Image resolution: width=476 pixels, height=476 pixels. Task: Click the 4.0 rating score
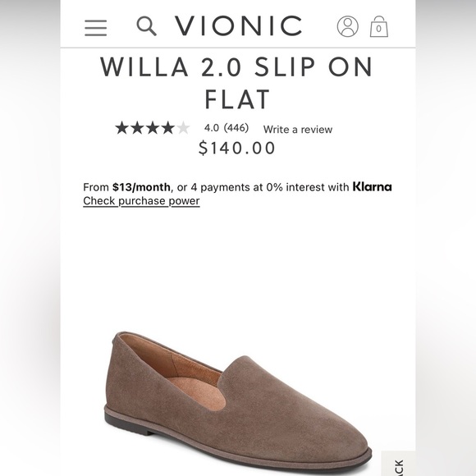click(212, 128)
